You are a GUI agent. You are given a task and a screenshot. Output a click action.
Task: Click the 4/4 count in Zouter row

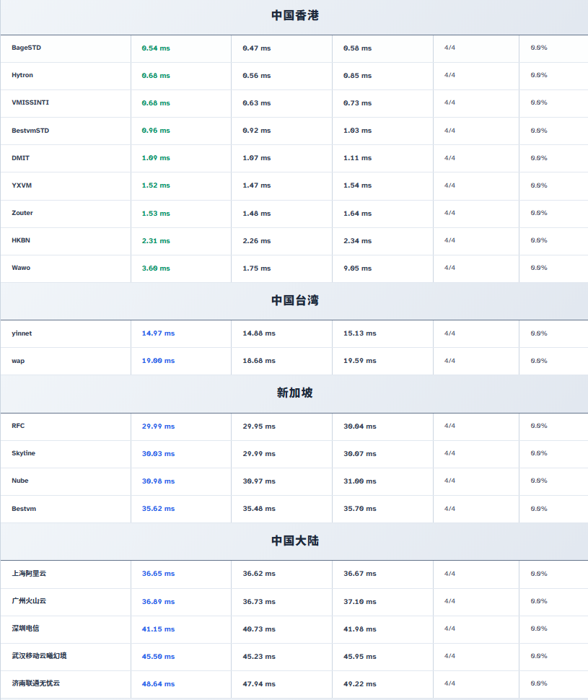click(449, 213)
